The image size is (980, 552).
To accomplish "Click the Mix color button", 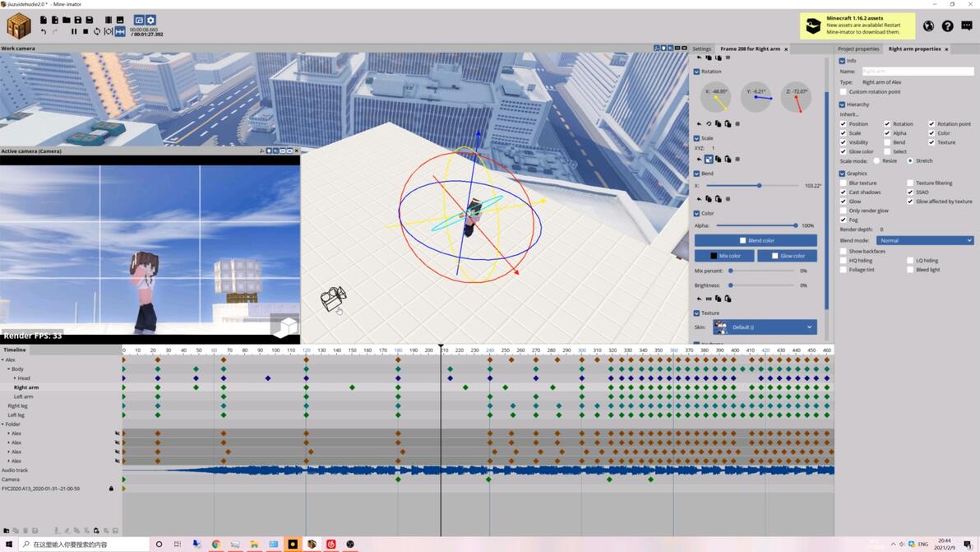I will coord(724,256).
